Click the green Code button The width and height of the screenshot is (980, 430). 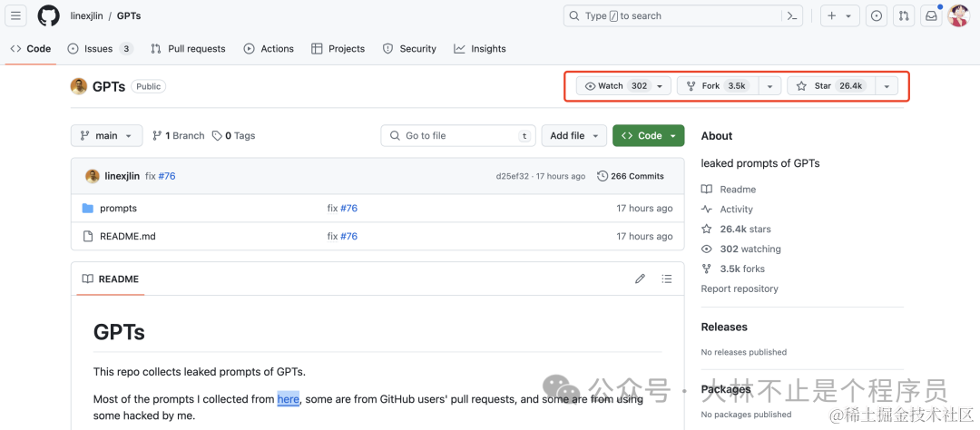coord(648,136)
